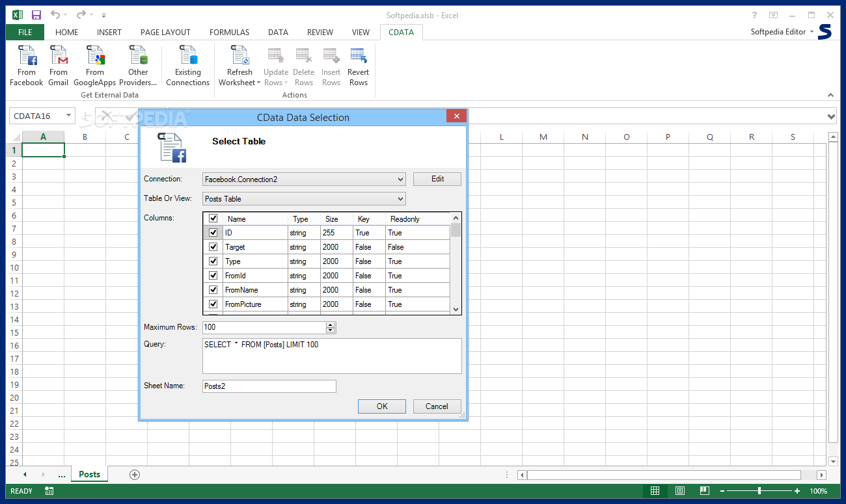The height and width of the screenshot is (504, 846).
Task: Click the columns list vertical scrollbar thumb
Action: [x=456, y=230]
